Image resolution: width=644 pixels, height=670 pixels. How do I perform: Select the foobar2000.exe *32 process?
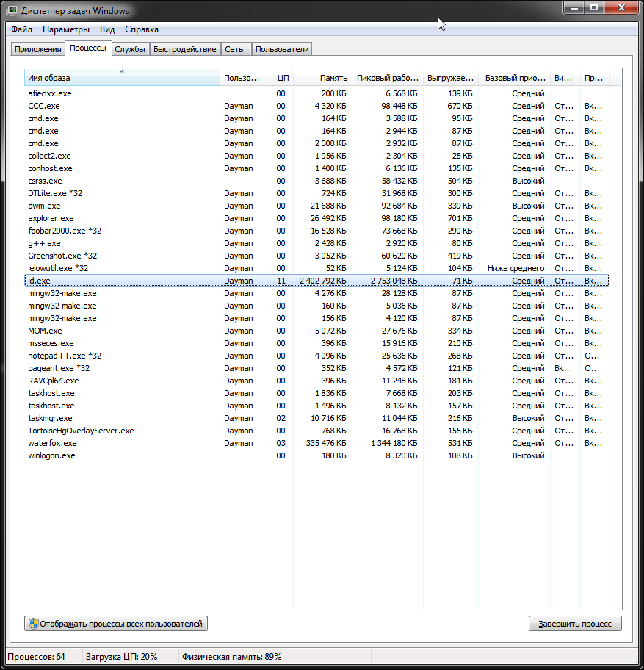[316, 231]
